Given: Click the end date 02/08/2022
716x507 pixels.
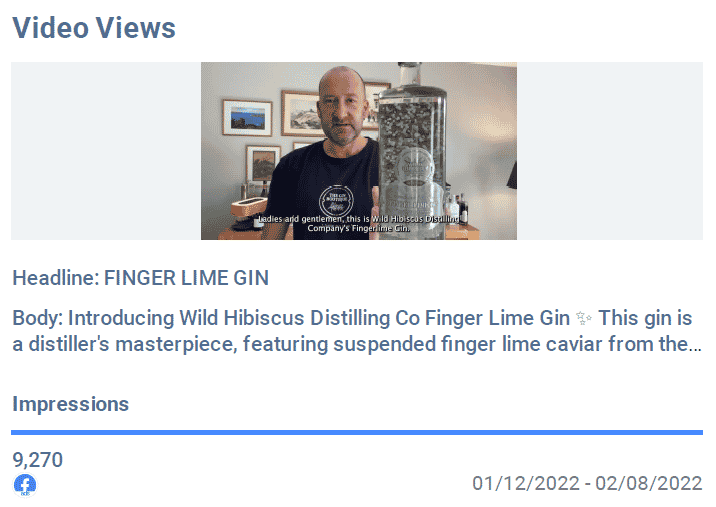Looking at the screenshot, I should 648,483.
